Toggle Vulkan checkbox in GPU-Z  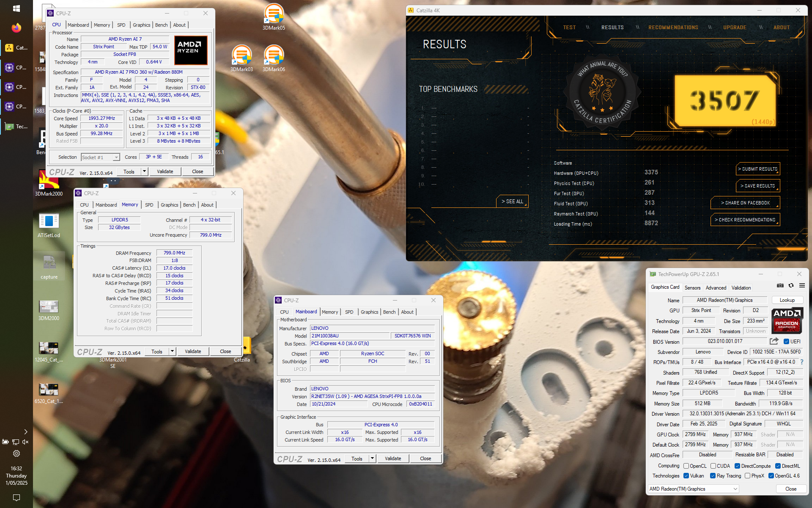click(x=686, y=476)
